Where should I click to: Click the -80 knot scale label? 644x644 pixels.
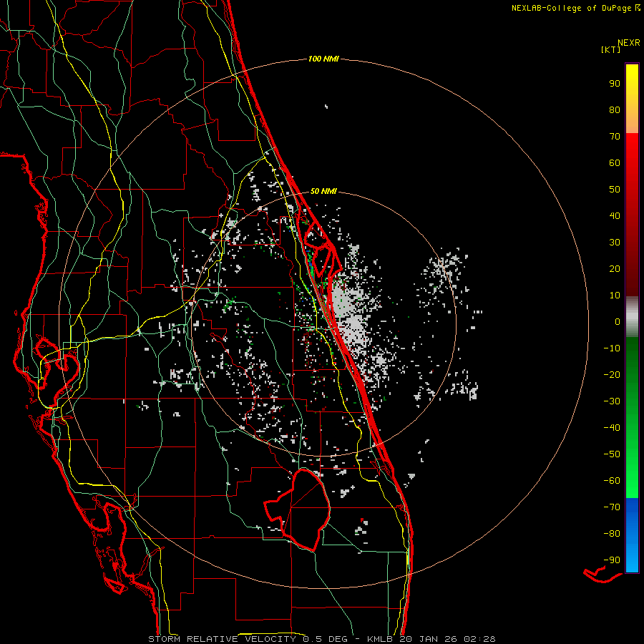pyautogui.click(x=612, y=534)
